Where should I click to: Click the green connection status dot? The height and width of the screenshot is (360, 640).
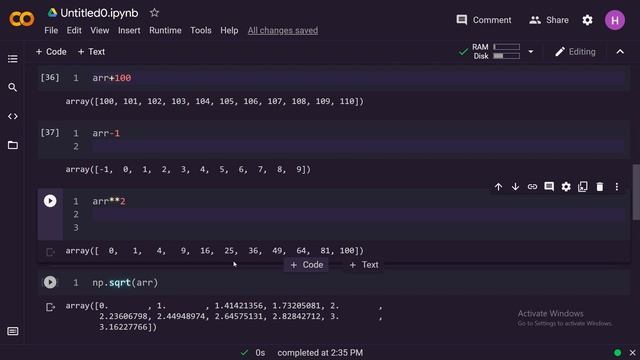tap(618, 353)
